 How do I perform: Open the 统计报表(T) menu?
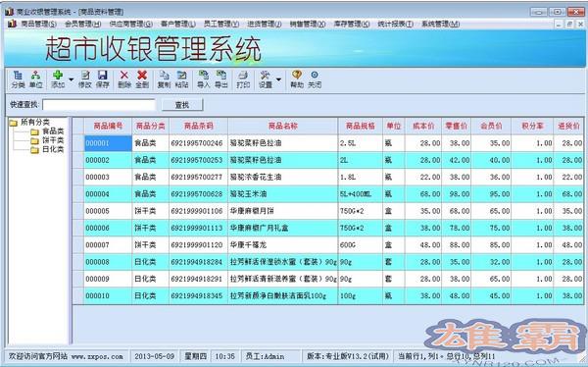tap(395, 24)
